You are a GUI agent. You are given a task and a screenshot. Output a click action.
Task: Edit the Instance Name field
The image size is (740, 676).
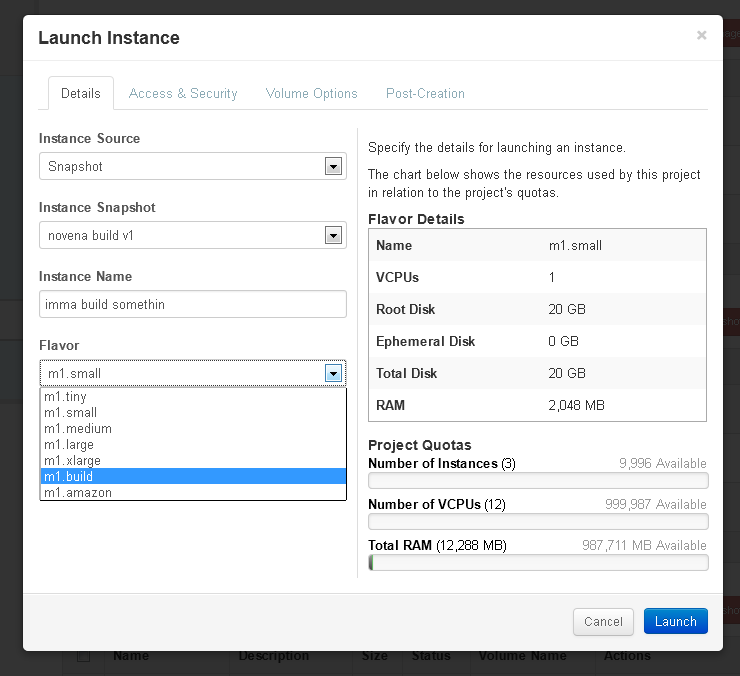click(193, 304)
